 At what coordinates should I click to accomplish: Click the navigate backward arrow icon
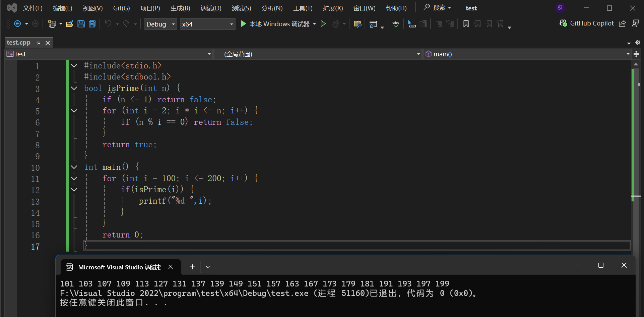click(x=17, y=24)
